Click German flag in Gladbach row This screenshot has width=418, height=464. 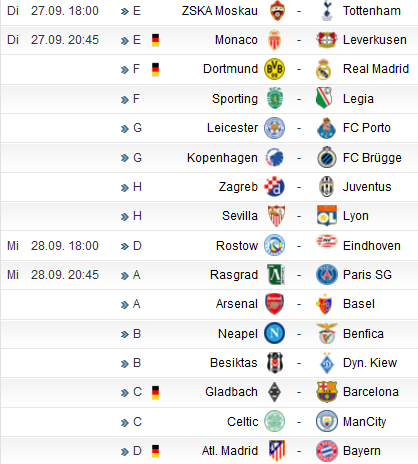tap(155, 392)
